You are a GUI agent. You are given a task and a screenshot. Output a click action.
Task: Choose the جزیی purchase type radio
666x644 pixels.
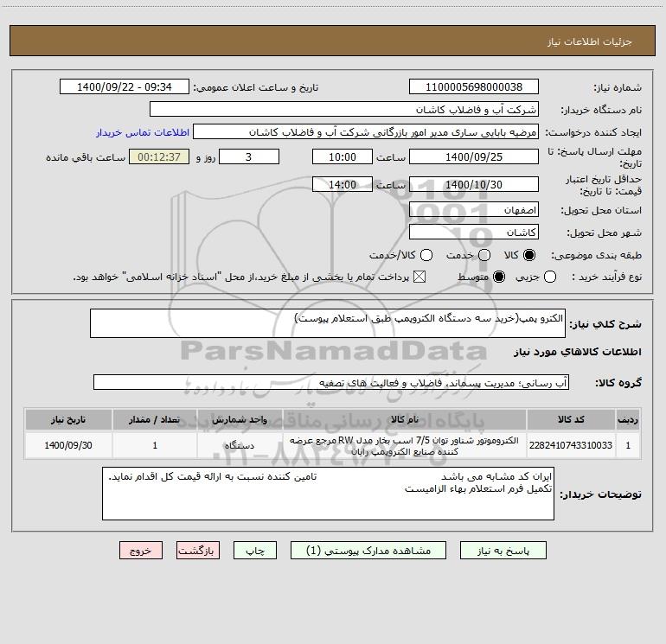(x=550, y=277)
